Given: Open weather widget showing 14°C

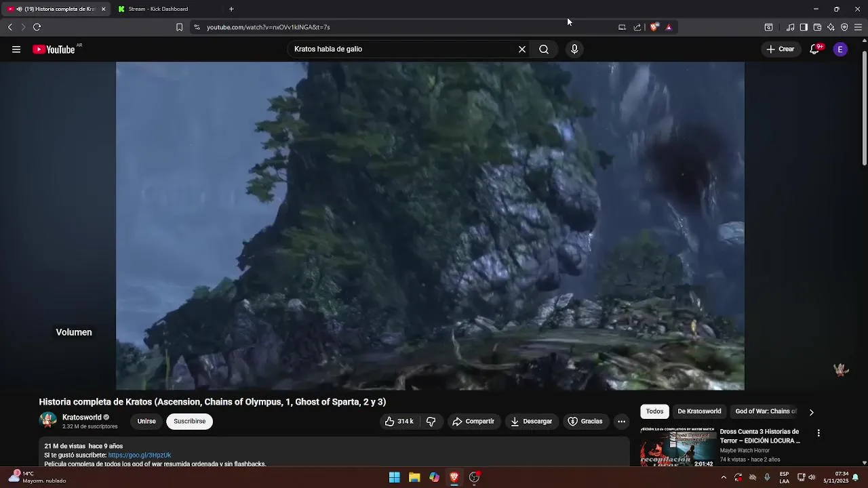Looking at the screenshot, I should coord(37,477).
